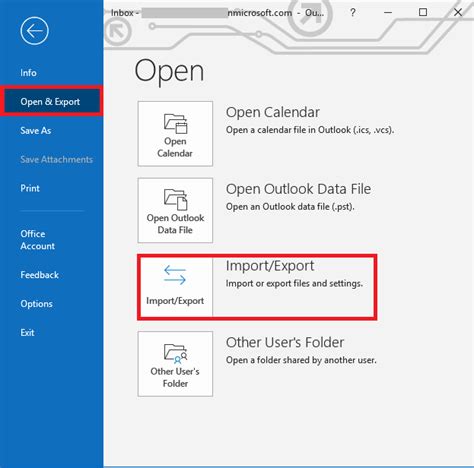474x468 pixels.
Task: Click the 'Other User's Folder' heading
Action: [x=285, y=342]
